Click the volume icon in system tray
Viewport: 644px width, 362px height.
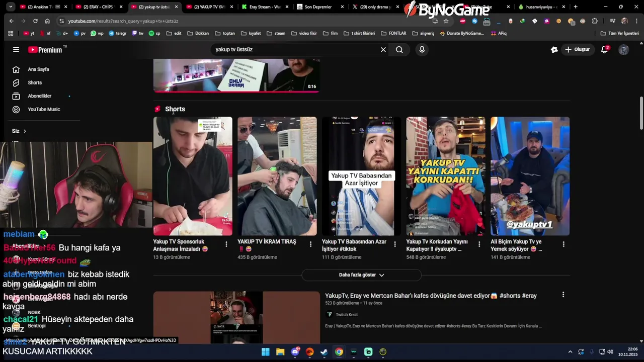click(x=610, y=352)
